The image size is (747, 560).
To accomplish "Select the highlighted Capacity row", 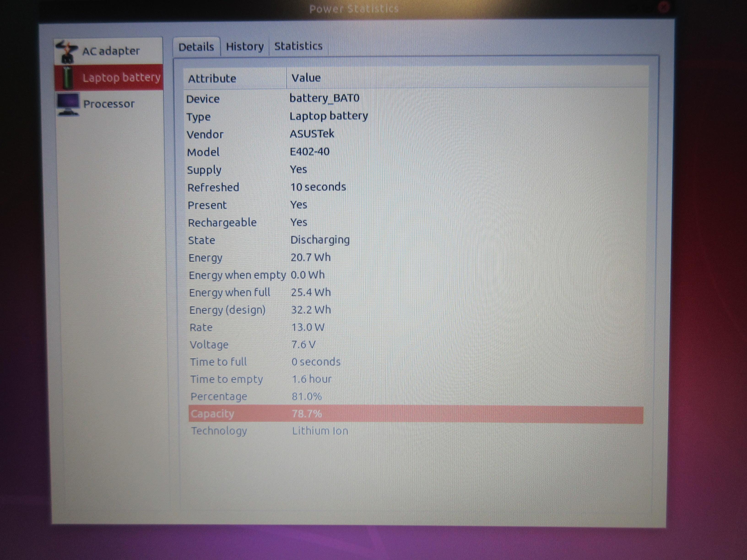I will (416, 414).
